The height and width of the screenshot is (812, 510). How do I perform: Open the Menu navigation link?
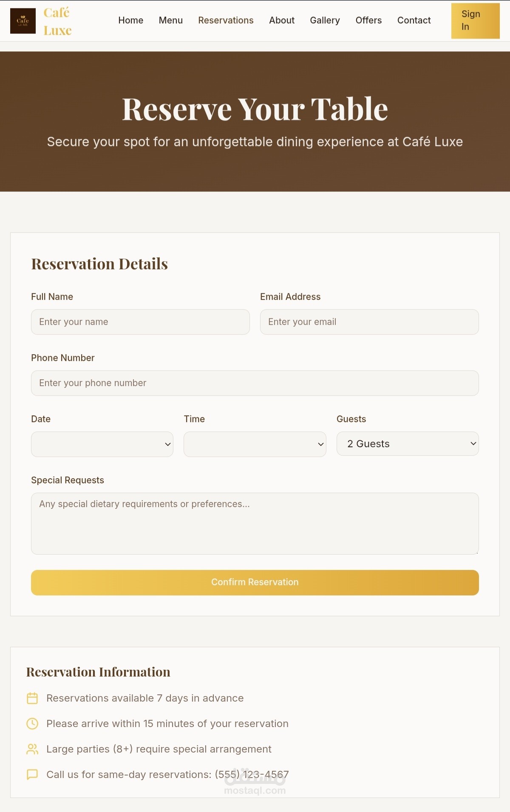click(x=170, y=20)
